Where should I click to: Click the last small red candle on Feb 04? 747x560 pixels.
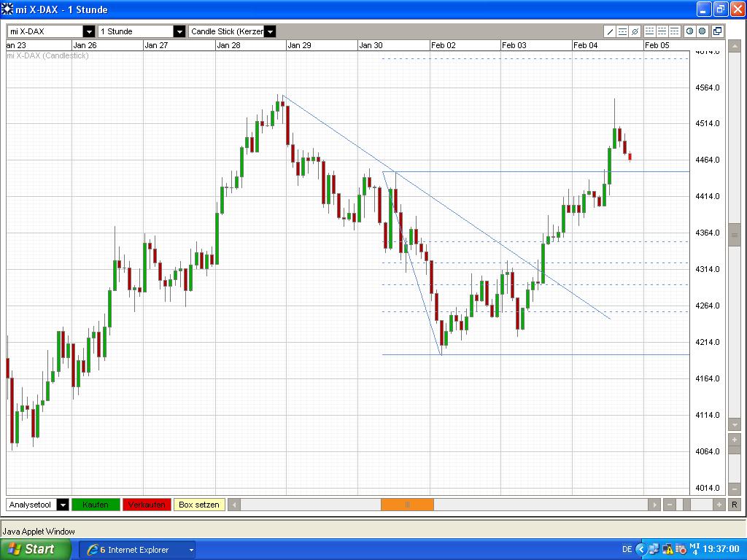pos(630,157)
